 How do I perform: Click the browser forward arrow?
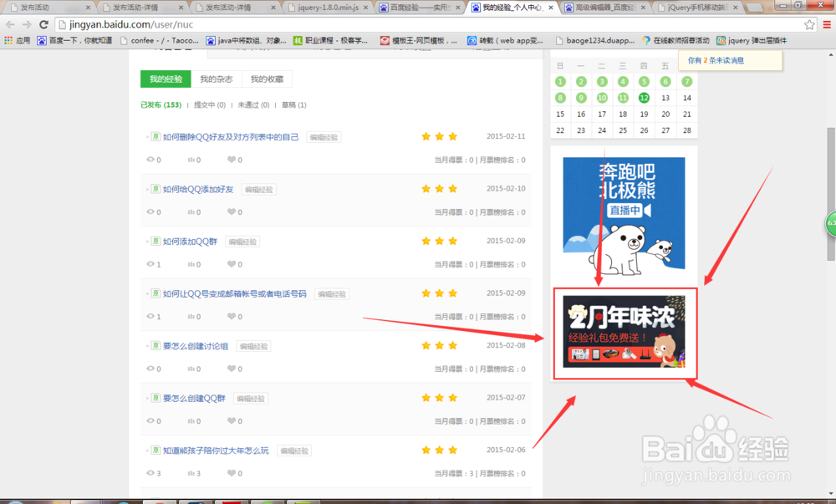click(27, 24)
